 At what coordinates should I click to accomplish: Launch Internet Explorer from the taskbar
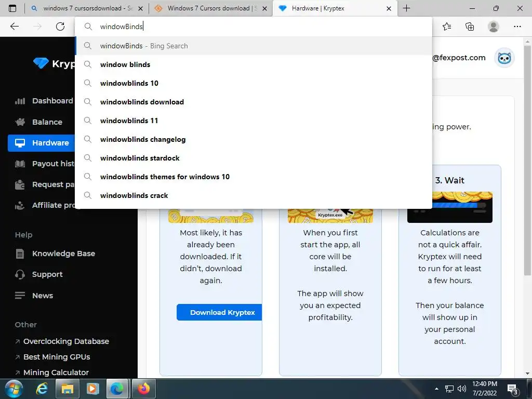[42, 389]
